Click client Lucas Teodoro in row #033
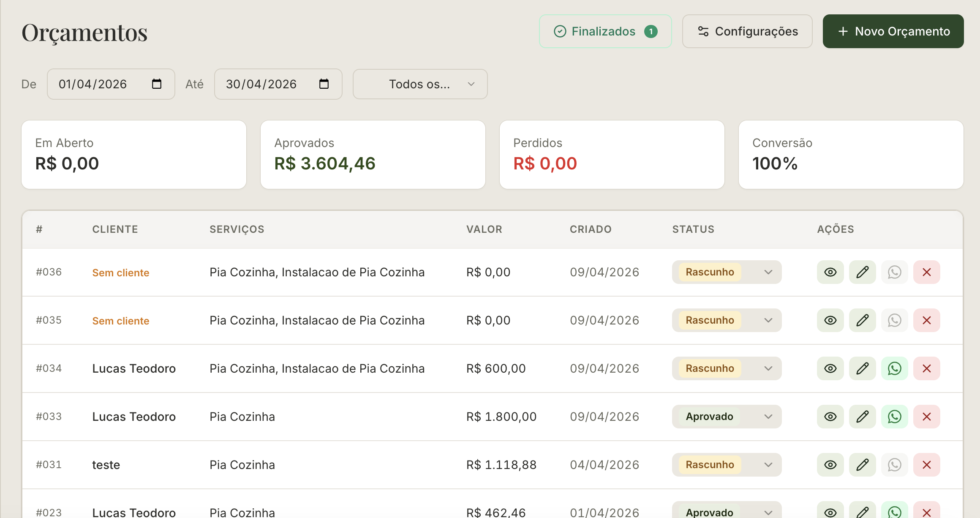The height and width of the screenshot is (518, 980). tap(134, 417)
